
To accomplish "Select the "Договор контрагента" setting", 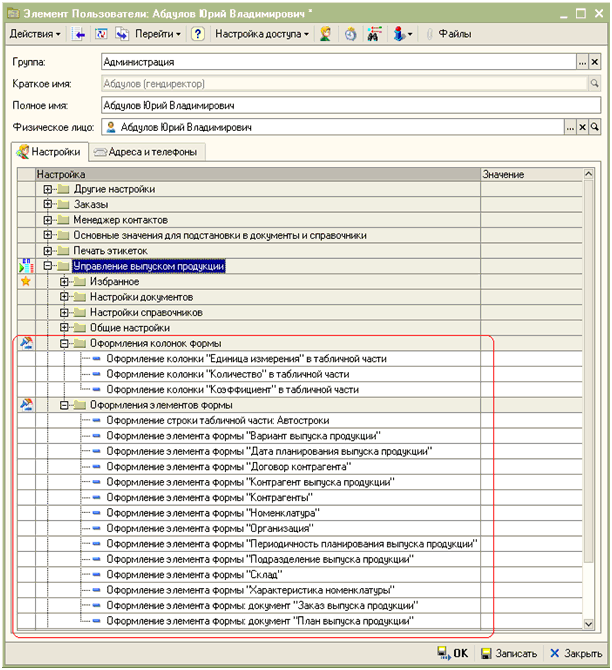I will pos(229,467).
